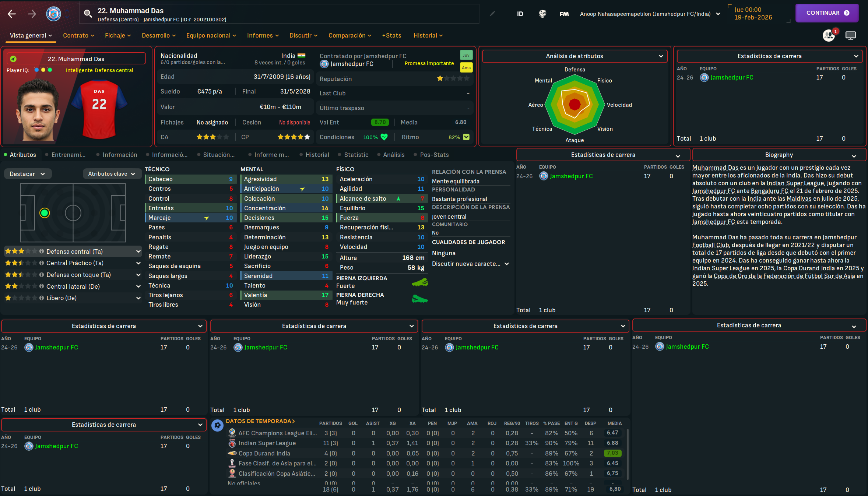Image resolution: width=868 pixels, height=496 pixels.
Task: Click the Copa Durand india competition icon
Action: tap(232, 453)
